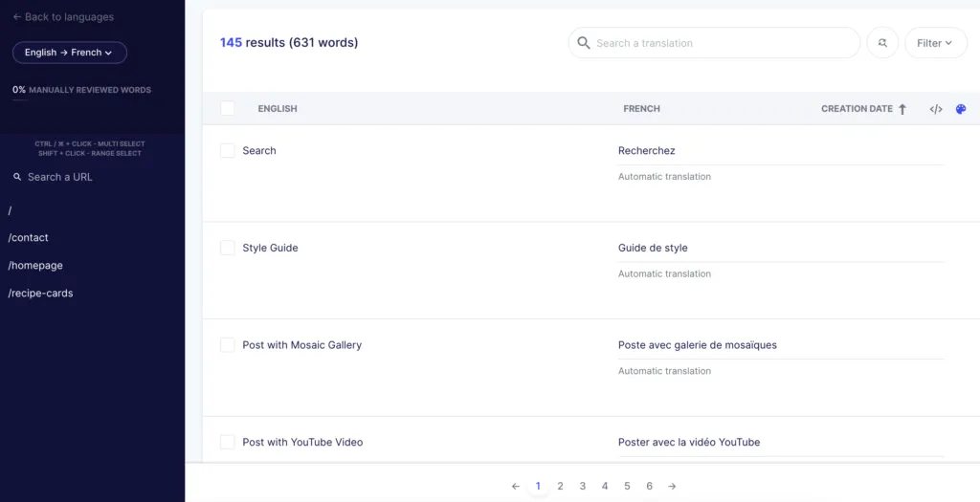Click the search and replace icon button
This screenshot has width=980, height=502.
[882, 43]
